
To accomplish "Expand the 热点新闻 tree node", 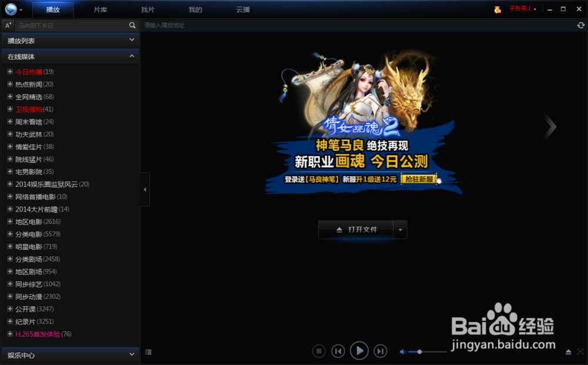I will 10,84.
